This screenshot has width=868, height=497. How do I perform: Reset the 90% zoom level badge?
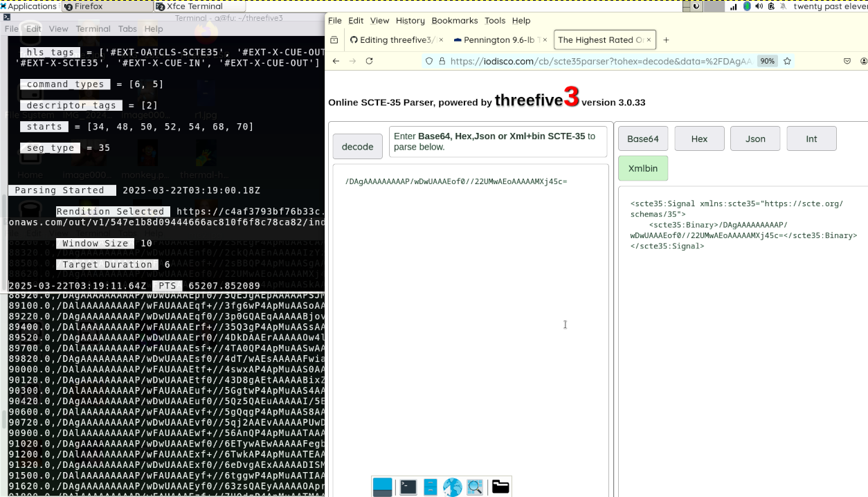coord(767,61)
